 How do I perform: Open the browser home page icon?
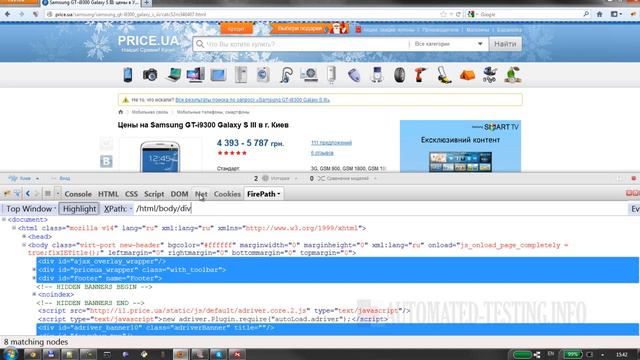tap(600, 14)
